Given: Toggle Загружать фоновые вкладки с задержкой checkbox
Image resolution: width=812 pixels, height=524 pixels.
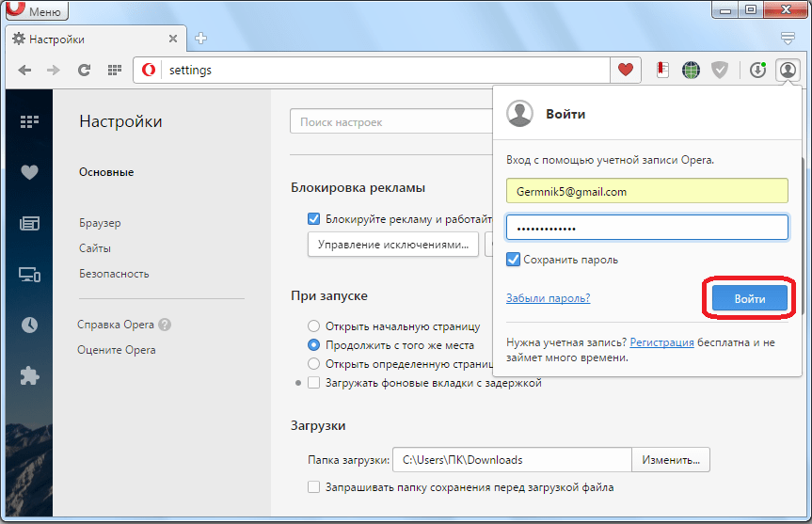Looking at the screenshot, I should (x=314, y=383).
